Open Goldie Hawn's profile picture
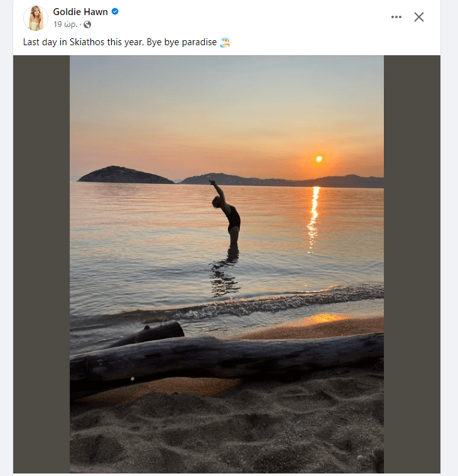458x476 pixels. pyautogui.click(x=36, y=18)
